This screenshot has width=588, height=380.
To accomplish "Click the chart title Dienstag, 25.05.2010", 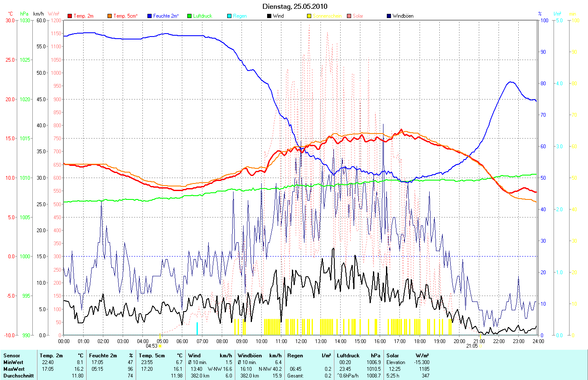I will 294,6.
